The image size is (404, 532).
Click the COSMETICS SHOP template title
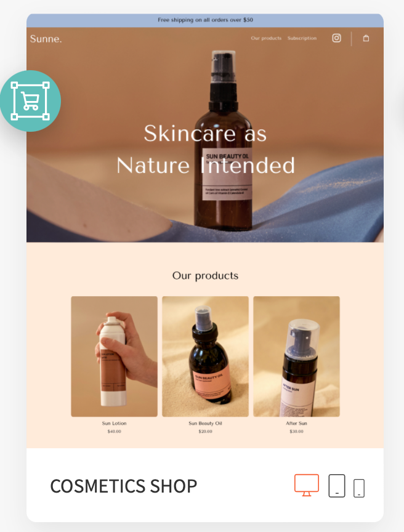tap(123, 486)
